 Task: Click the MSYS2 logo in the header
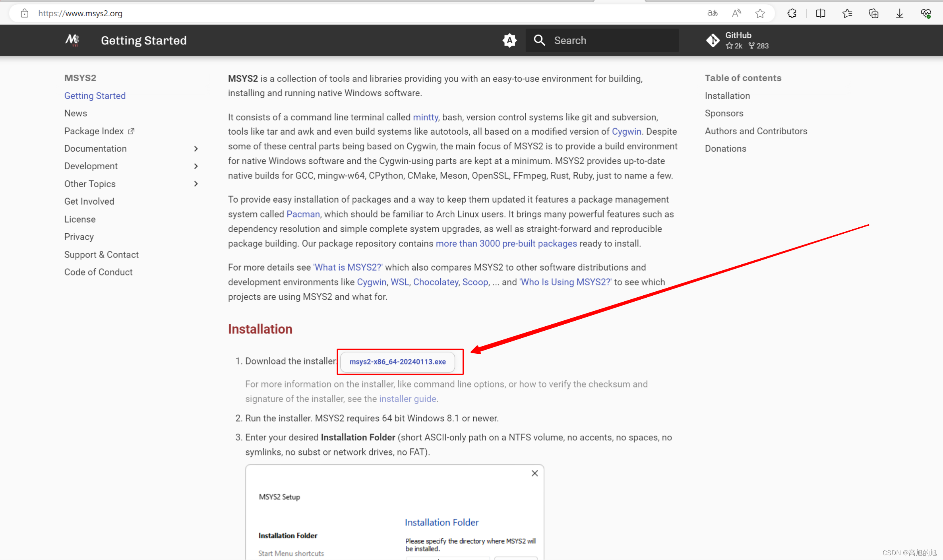point(72,40)
